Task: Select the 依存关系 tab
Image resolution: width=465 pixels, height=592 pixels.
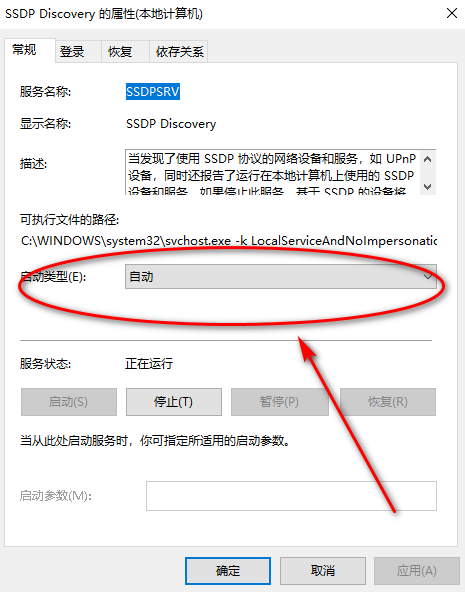Action: click(x=179, y=52)
